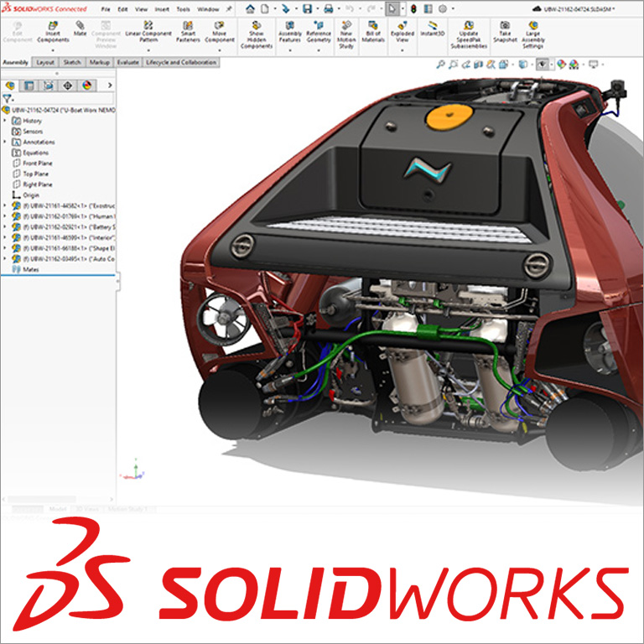Start a New Motion Study
Screen dimensions: 644x644
[x=346, y=35]
